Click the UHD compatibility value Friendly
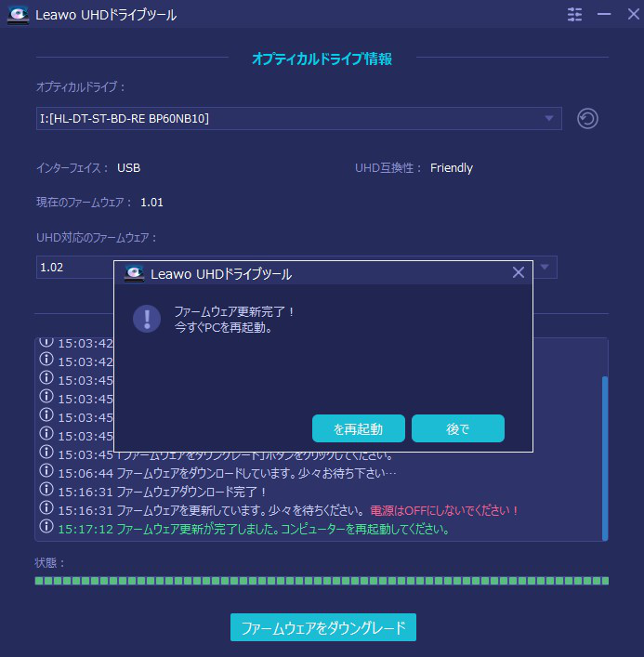This screenshot has height=657, width=644. pos(452,168)
